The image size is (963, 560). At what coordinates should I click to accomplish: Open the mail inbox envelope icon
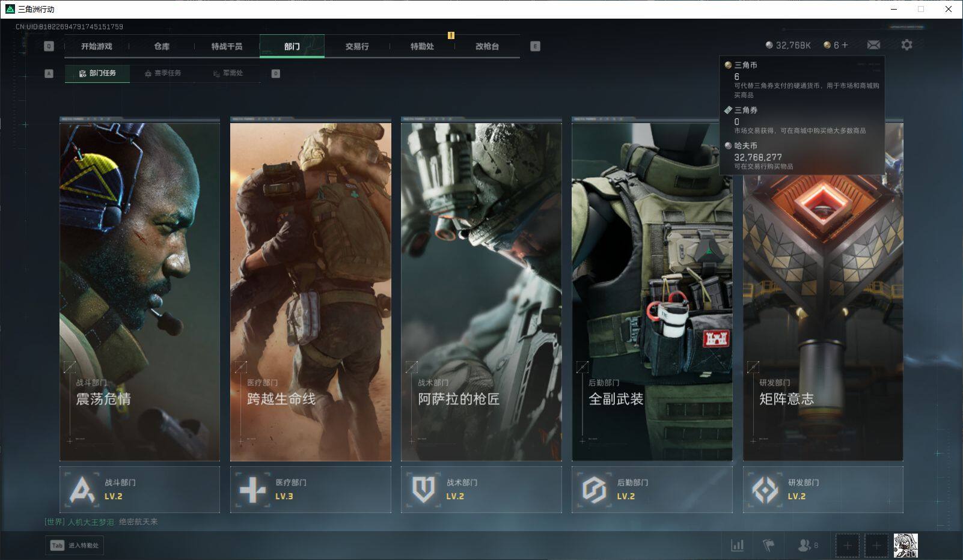(873, 45)
